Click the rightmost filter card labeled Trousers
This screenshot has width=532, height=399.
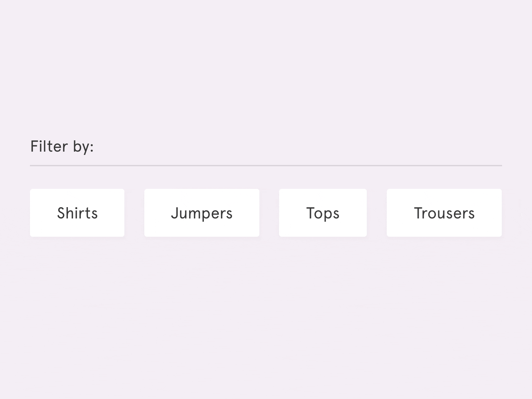coord(444,212)
